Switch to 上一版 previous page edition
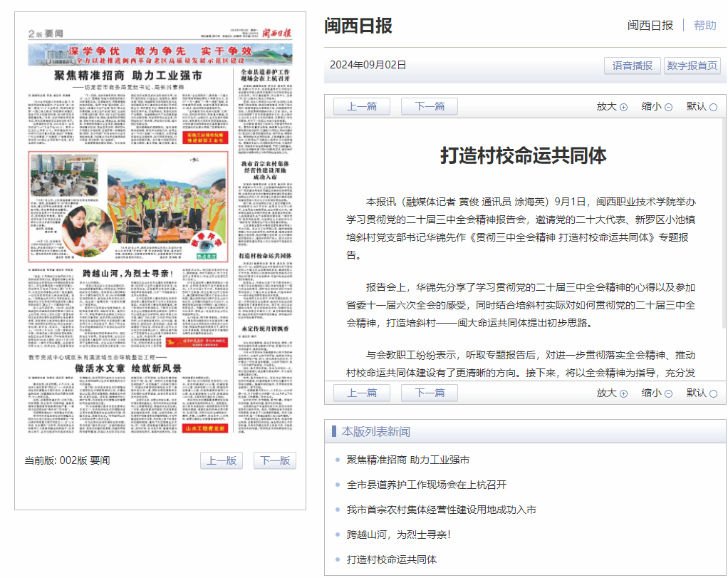 point(222,460)
